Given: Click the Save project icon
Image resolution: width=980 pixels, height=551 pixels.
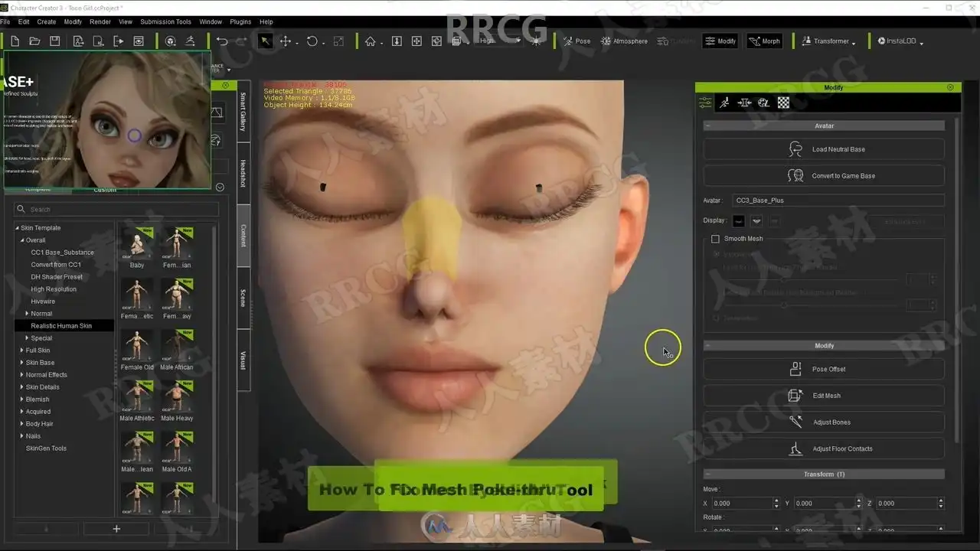Looking at the screenshot, I should (x=54, y=41).
